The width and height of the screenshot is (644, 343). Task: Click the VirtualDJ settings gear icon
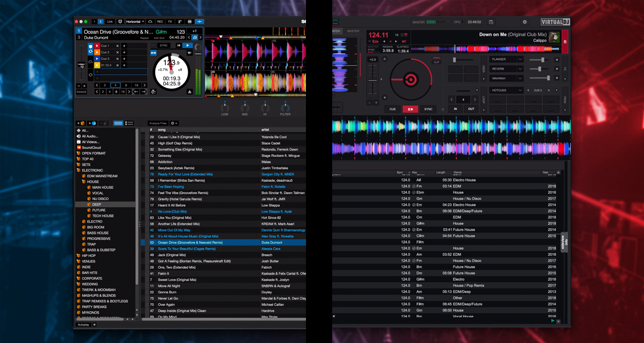pyautogui.click(x=525, y=22)
